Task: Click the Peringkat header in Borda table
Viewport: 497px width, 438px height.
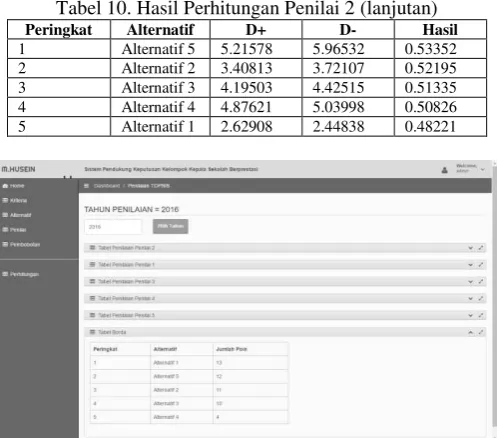Action: point(105,349)
